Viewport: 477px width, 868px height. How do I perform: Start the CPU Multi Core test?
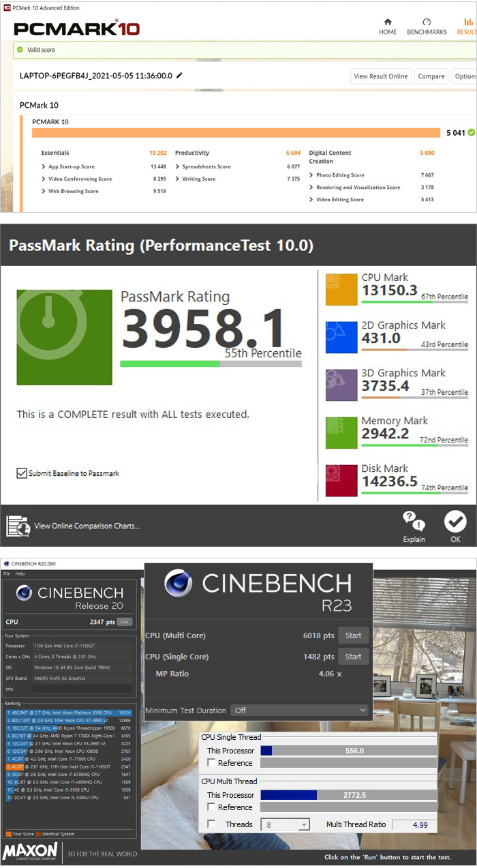[x=354, y=635]
